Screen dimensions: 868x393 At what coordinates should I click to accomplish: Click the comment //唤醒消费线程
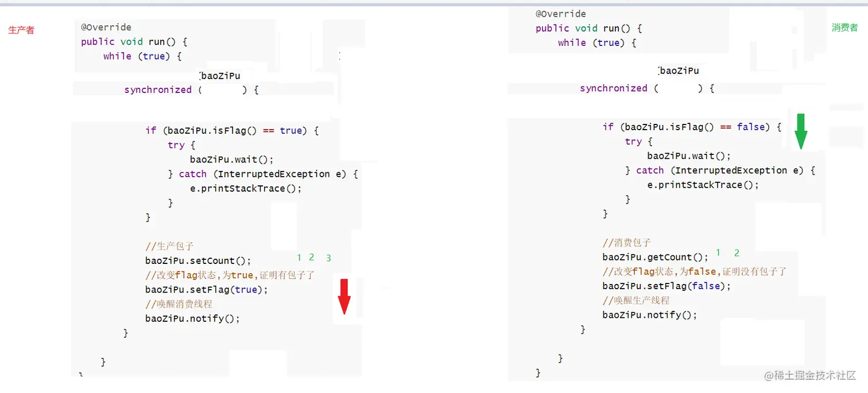click(x=179, y=304)
